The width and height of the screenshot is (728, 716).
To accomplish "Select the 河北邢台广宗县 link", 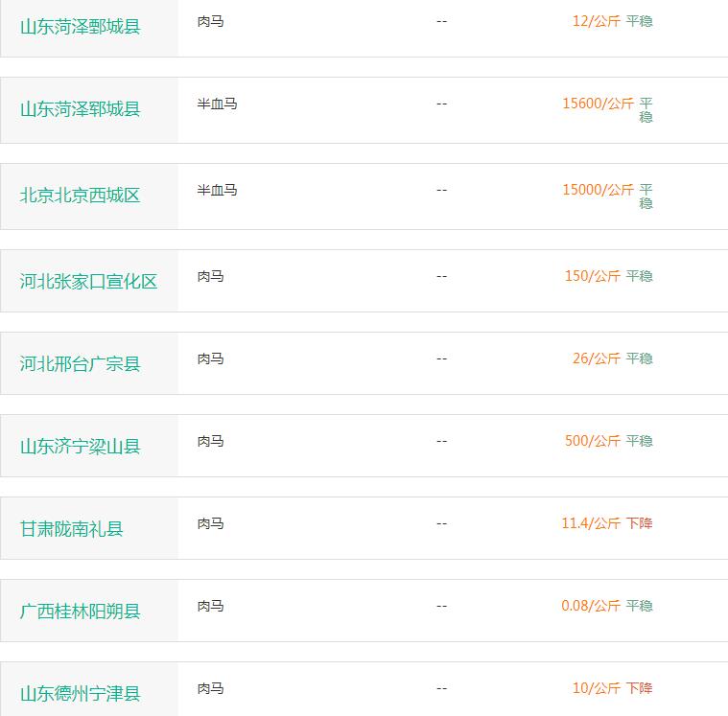I will click(x=81, y=364).
